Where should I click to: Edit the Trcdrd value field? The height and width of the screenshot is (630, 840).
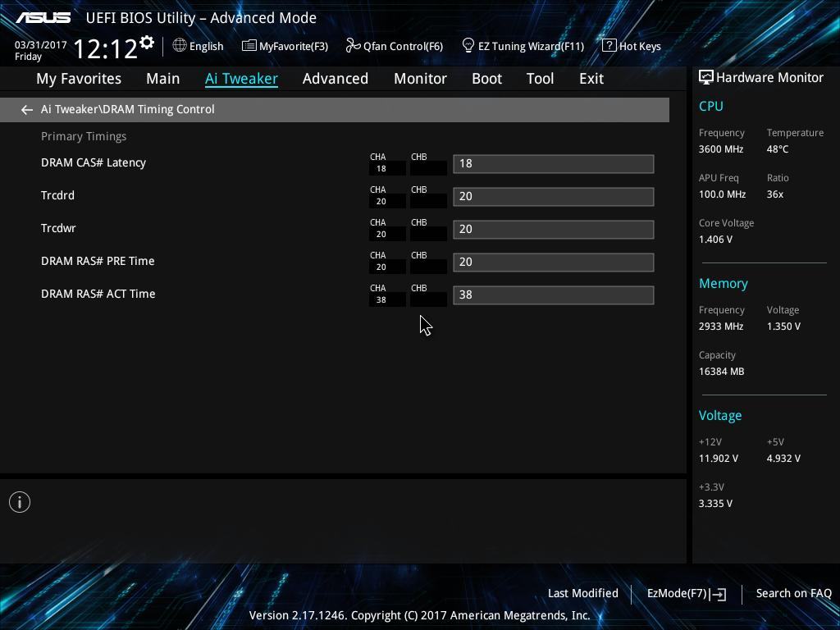pyautogui.click(x=554, y=197)
